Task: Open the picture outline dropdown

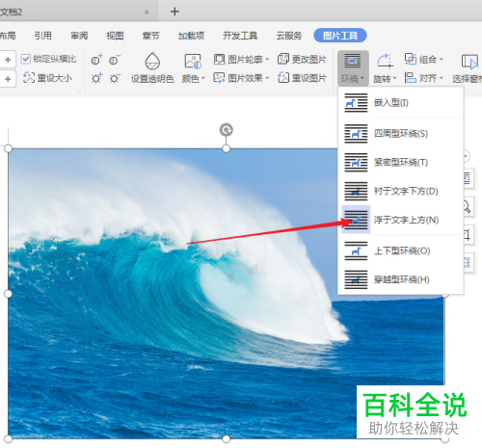Action: (x=241, y=60)
